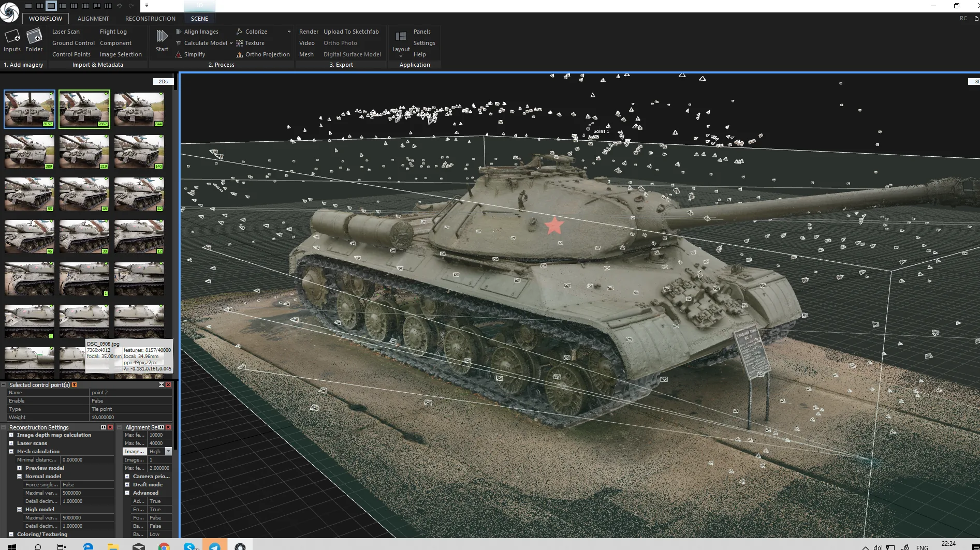The height and width of the screenshot is (550, 980).
Task: Click the Folder add imagery icon
Action: pyautogui.click(x=34, y=36)
